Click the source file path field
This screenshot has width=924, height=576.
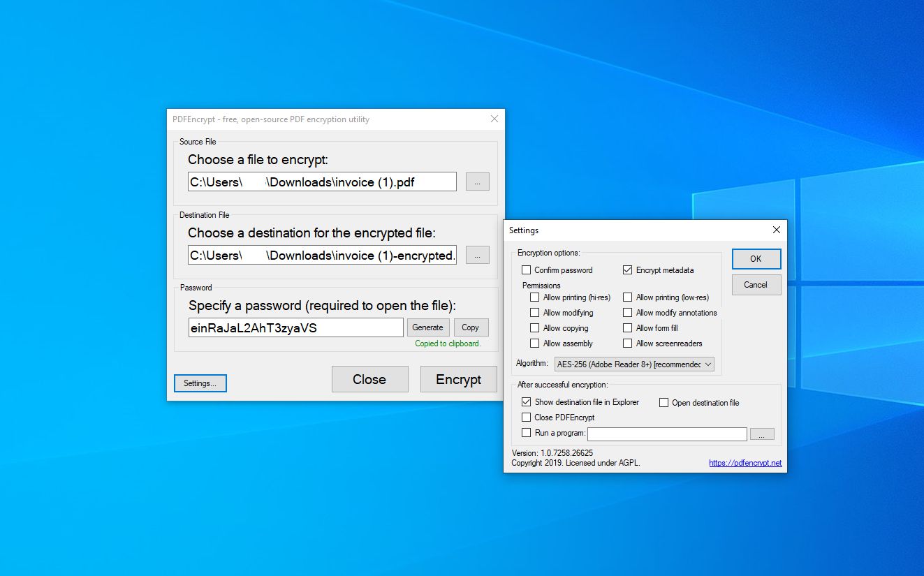pos(322,182)
